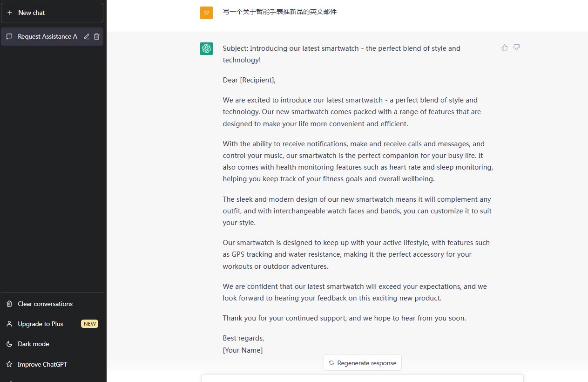Viewport: 588px width, 382px height.
Task: Click the pencil edit icon for conversation title
Action: coord(87,36)
